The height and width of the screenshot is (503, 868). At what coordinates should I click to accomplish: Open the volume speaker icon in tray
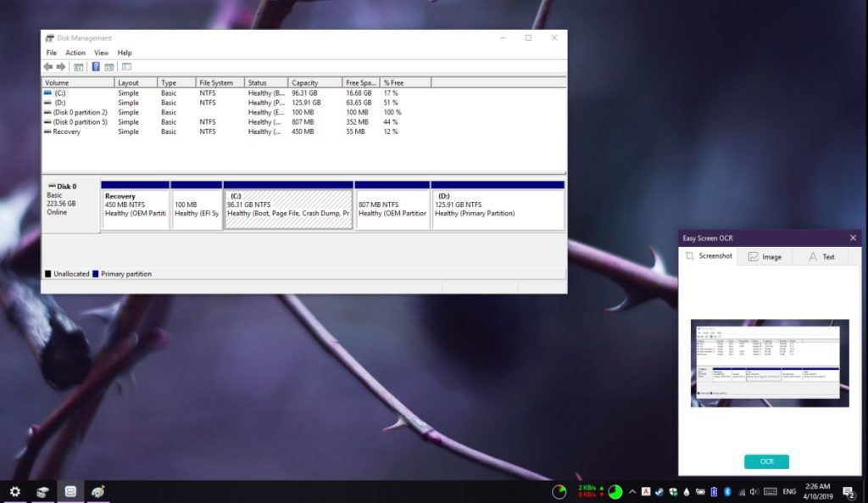click(755, 492)
